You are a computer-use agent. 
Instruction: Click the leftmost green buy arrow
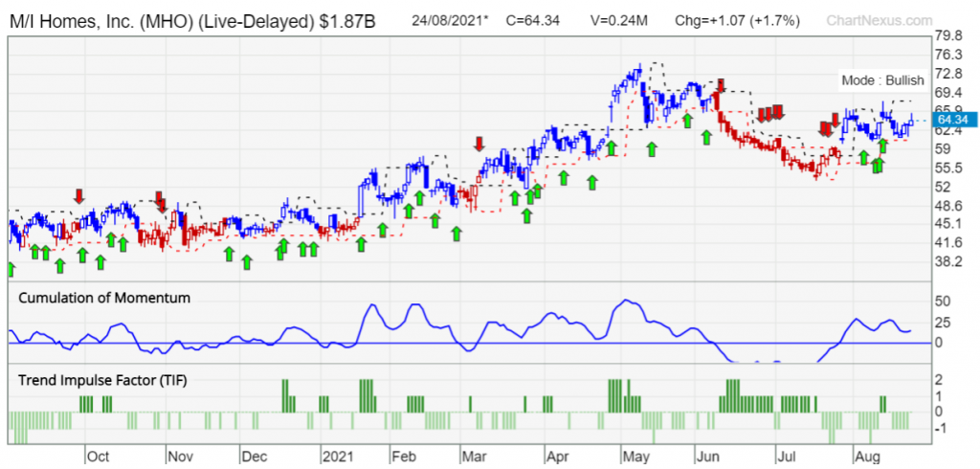10,270
